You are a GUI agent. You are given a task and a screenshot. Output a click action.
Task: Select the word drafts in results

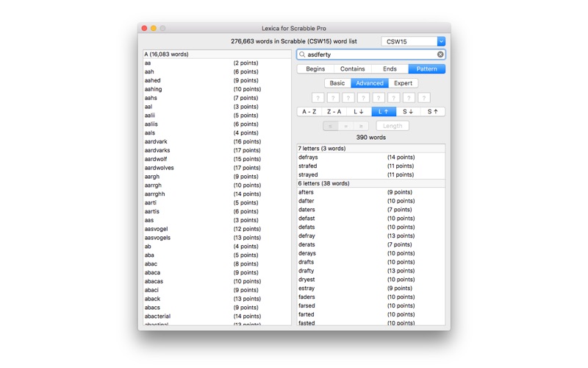(371, 262)
